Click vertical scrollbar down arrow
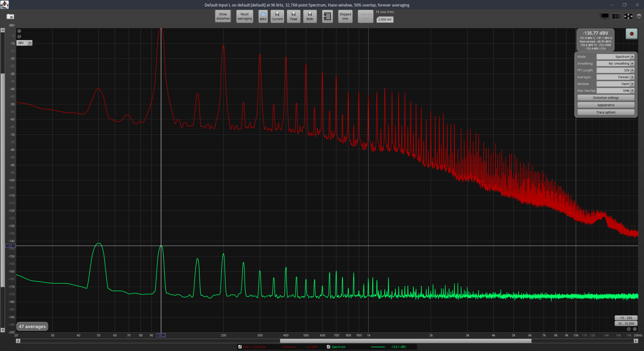Screen dimensions: 644x351 coord(3,330)
